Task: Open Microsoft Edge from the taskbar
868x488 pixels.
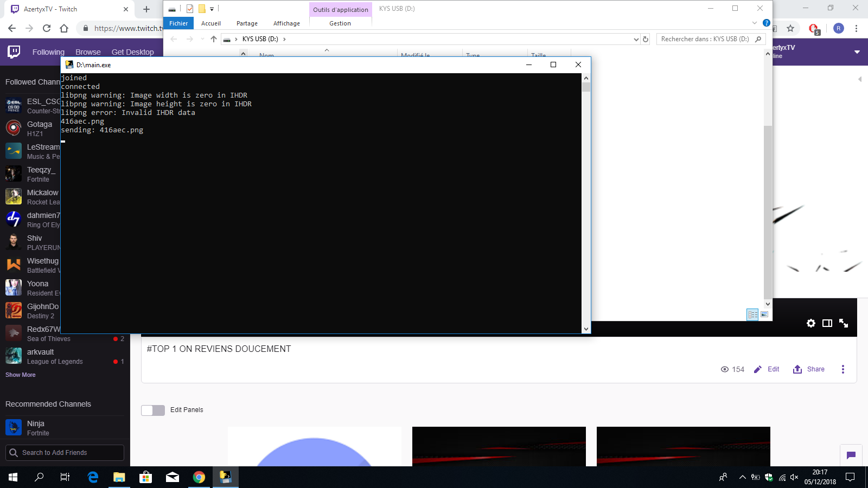Action: pyautogui.click(x=93, y=477)
